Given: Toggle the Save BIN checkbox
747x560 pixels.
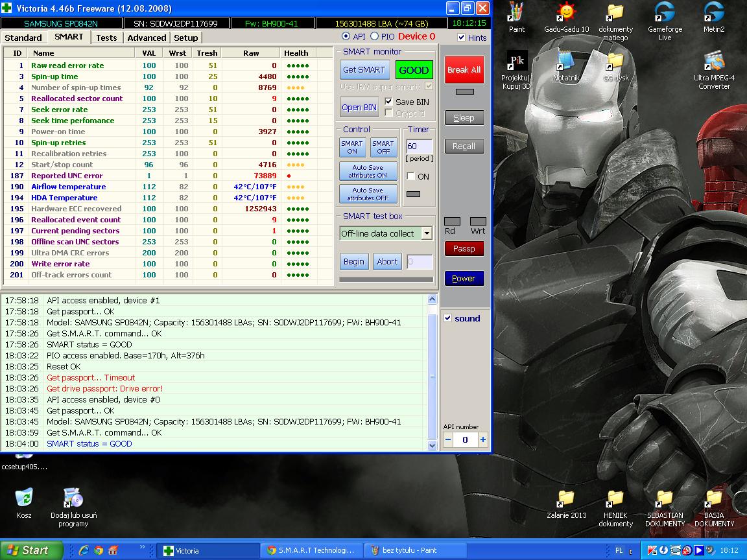Looking at the screenshot, I should (389, 101).
